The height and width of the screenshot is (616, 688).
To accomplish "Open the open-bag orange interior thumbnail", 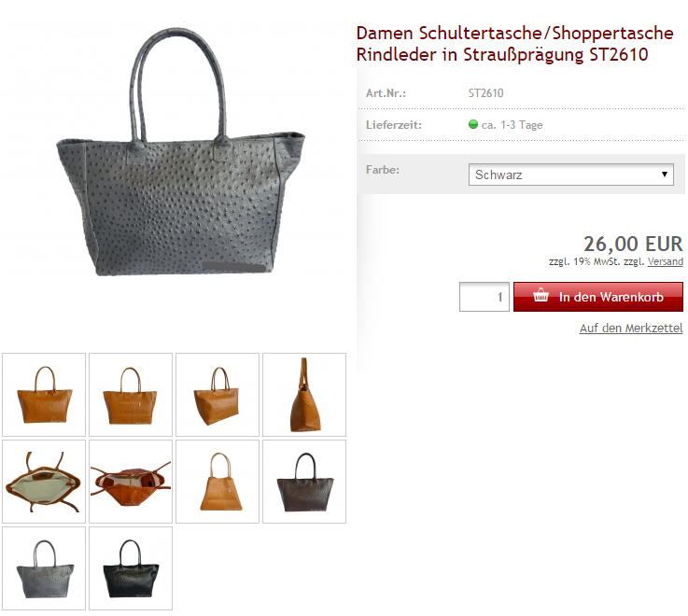I will [x=131, y=482].
